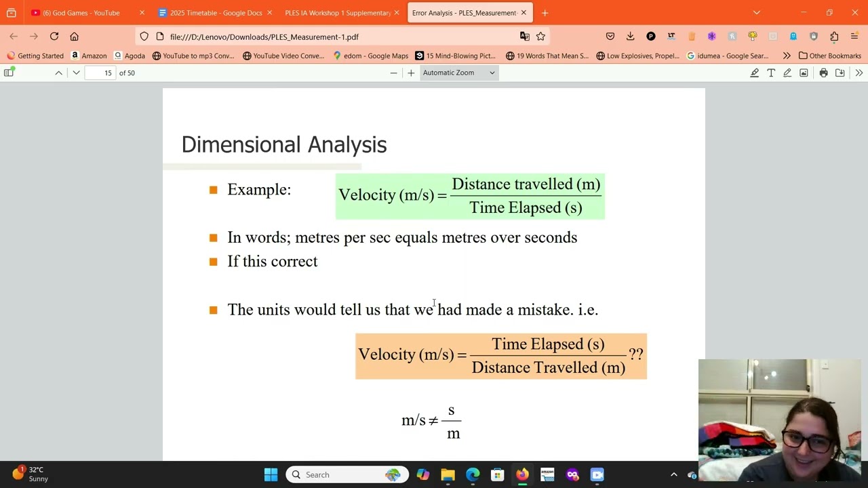
Task: Go to next PDF page
Action: [x=76, y=73]
